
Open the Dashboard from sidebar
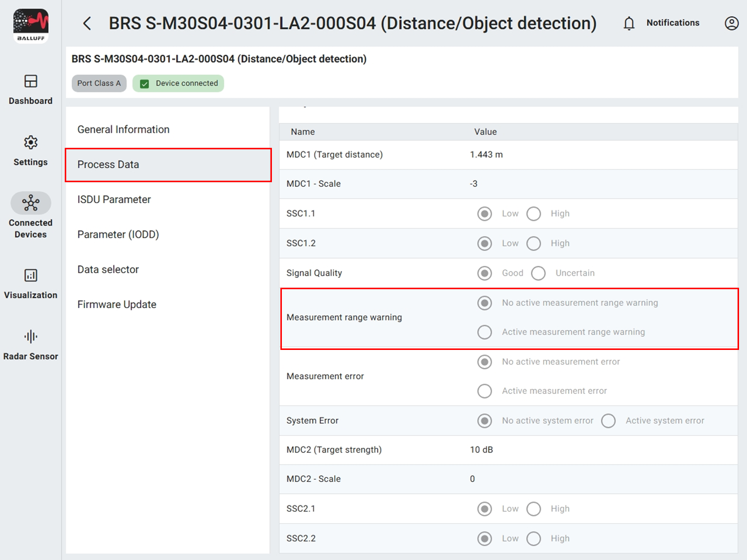click(x=31, y=81)
